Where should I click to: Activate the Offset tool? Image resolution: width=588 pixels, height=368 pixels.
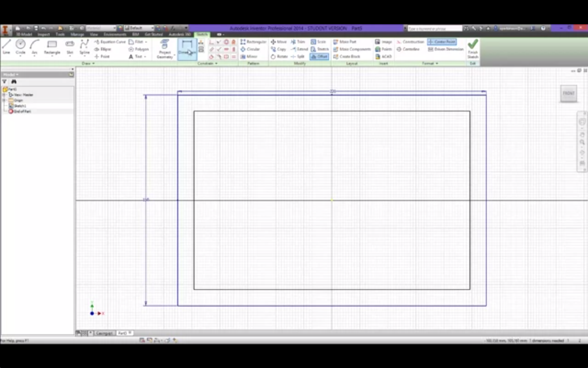[319, 56]
